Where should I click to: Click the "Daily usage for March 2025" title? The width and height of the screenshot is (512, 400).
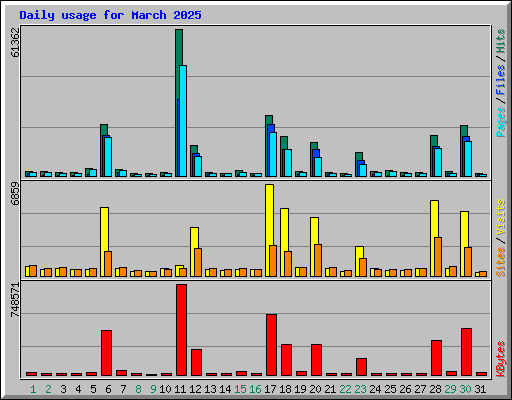coord(110,15)
